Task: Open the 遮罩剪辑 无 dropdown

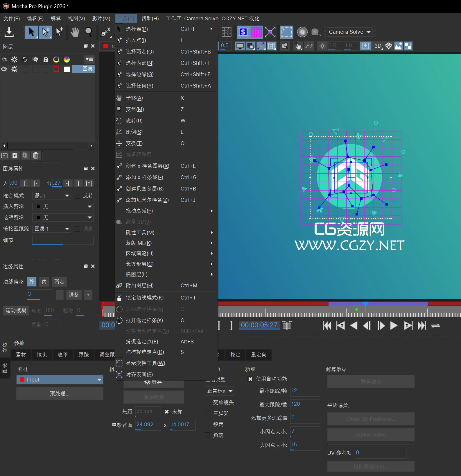Action: click(x=63, y=218)
